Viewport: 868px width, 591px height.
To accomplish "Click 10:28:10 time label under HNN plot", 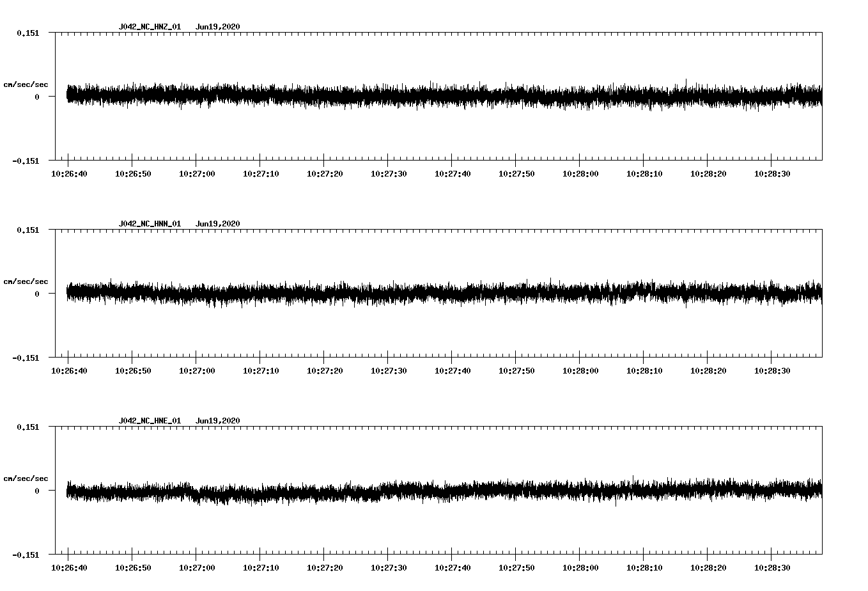I will pyautogui.click(x=644, y=371).
